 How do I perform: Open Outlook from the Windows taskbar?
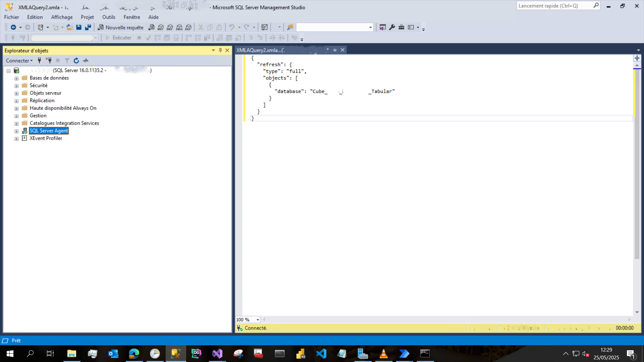pyautogui.click(x=113, y=354)
